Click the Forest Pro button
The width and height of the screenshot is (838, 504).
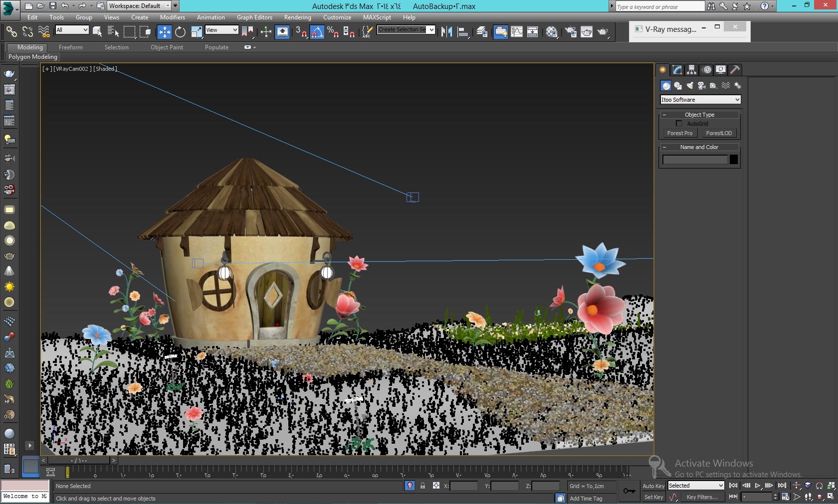tap(679, 133)
